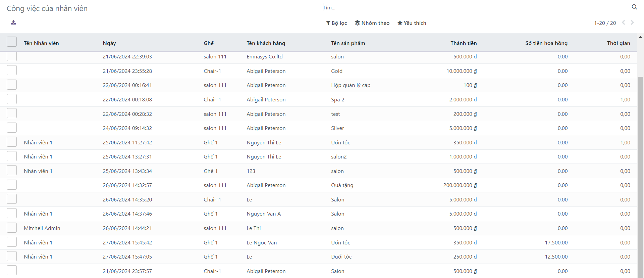The image size is (644, 278).
Task: Open the Duỗi tóc record row
Action: (341, 257)
